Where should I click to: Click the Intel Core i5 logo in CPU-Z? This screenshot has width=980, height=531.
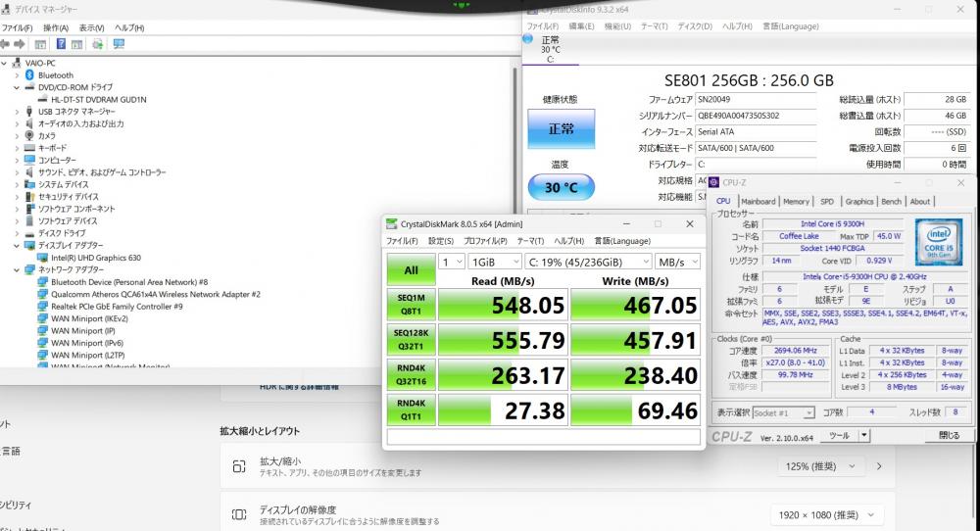(938, 242)
